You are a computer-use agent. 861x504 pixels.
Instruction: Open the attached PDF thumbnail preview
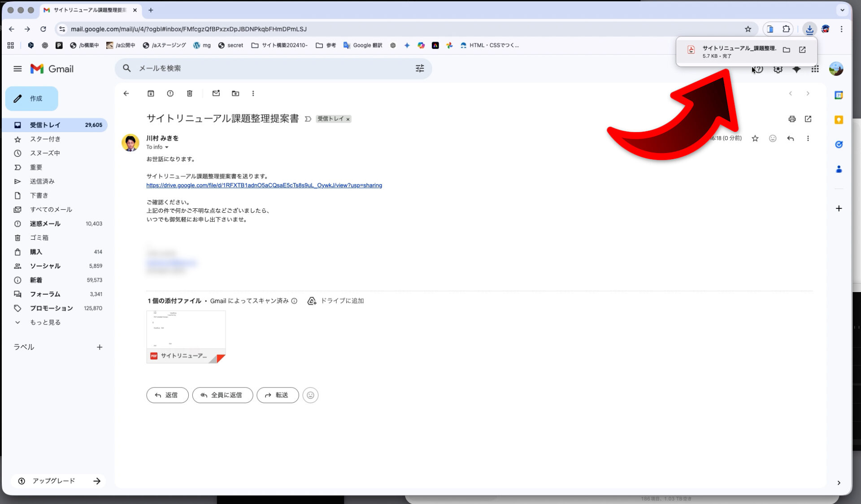click(186, 330)
